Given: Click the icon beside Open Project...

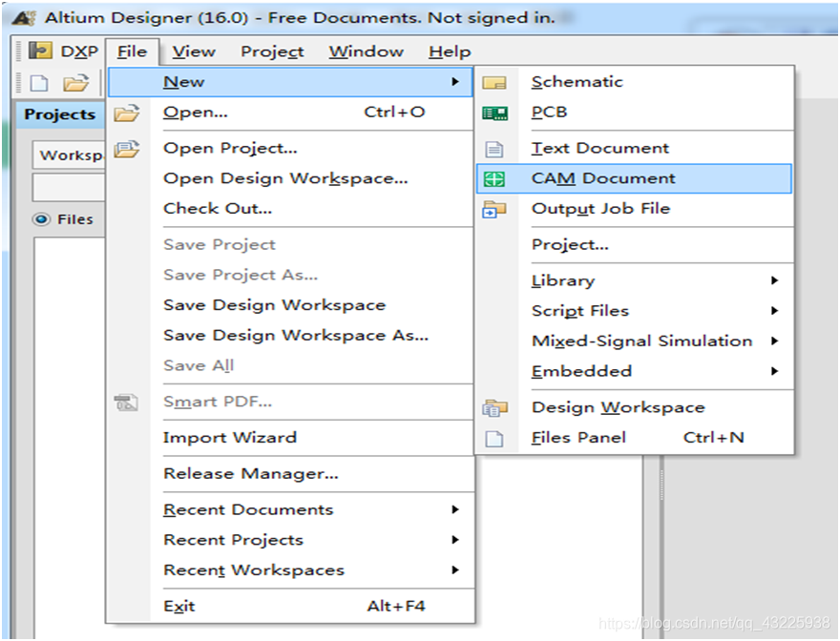Looking at the screenshot, I should pos(126,149).
